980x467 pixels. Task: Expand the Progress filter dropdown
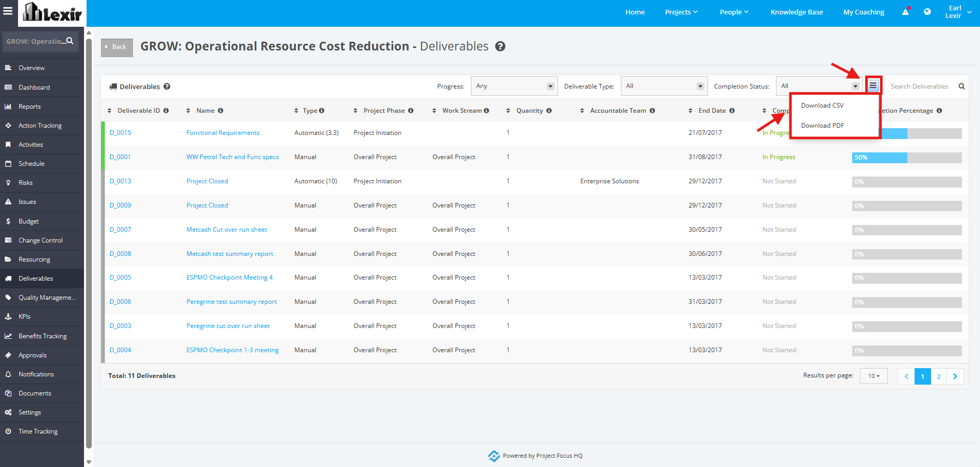[514, 86]
